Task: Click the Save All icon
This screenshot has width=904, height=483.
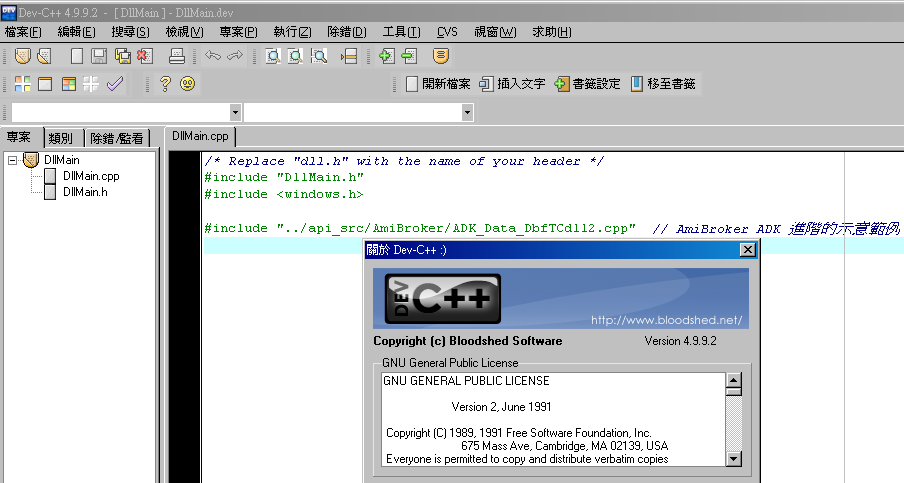Action: coord(122,56)
